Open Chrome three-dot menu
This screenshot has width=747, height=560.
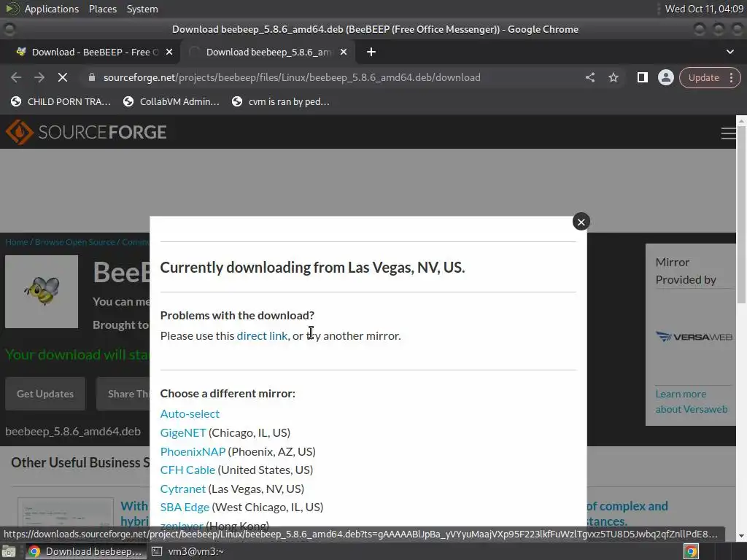point(731,77)
